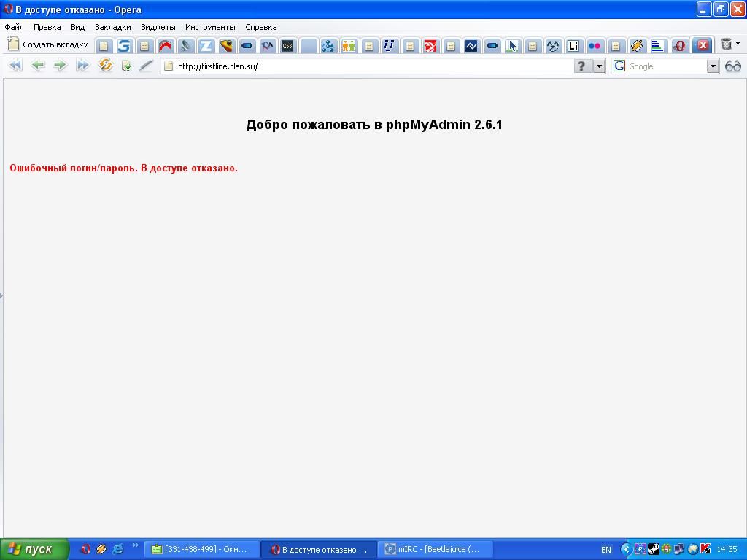Open the Справка menu
The image size is (747, 560).
tap(260, 27)
